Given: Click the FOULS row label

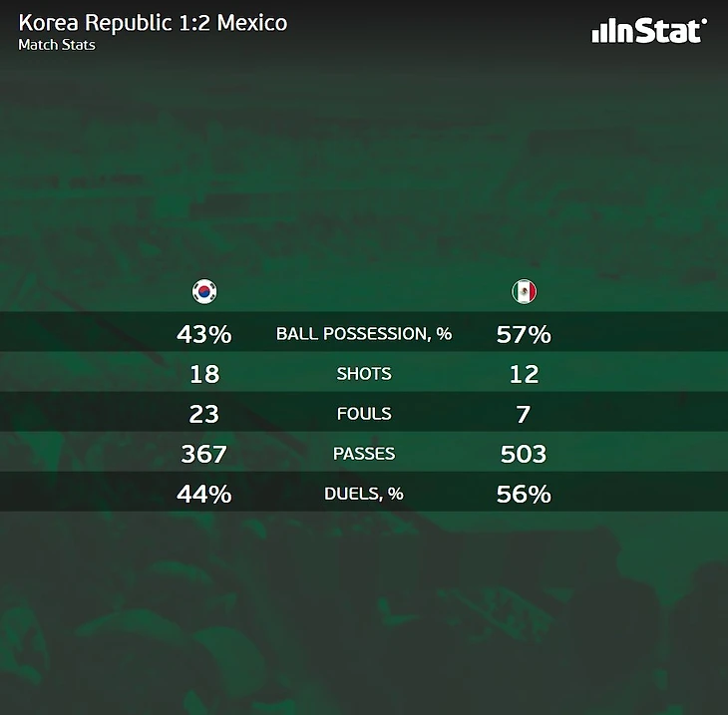Looking at the screenshot, I should click(x=364, y=414).
